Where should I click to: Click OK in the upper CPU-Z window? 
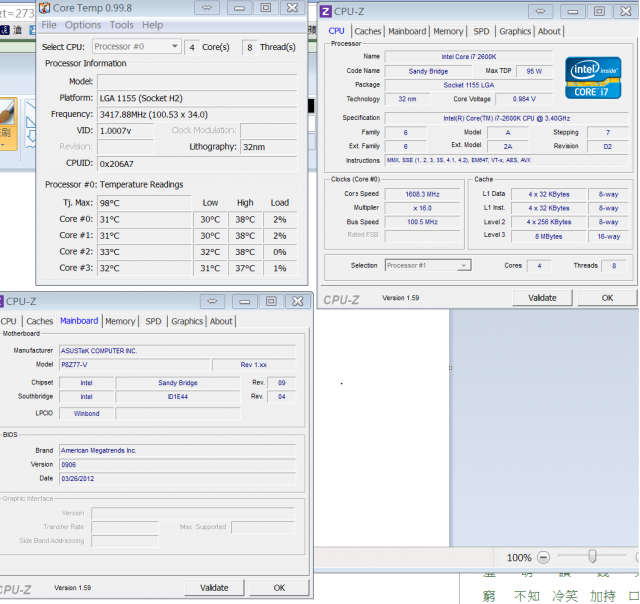607,298
